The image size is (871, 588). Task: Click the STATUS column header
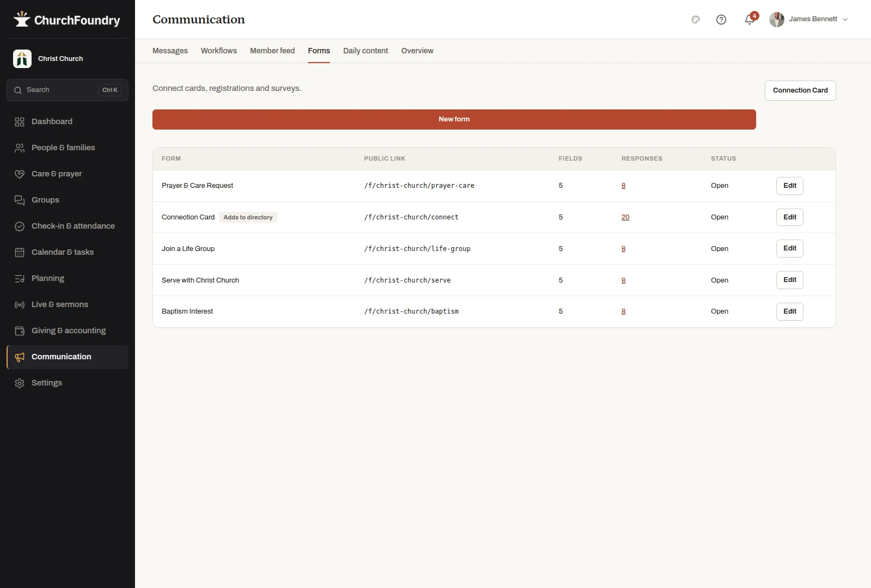pos(723,159)
